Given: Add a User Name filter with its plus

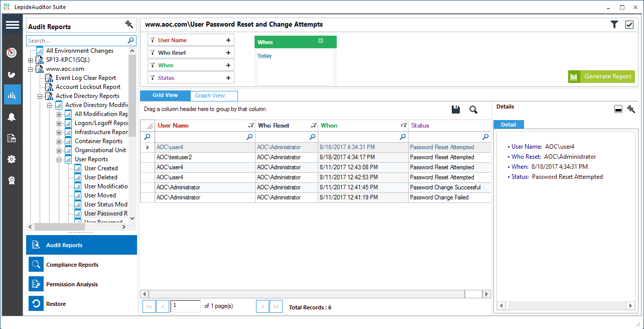Looking at the screenshot, I should coord(228,41).
